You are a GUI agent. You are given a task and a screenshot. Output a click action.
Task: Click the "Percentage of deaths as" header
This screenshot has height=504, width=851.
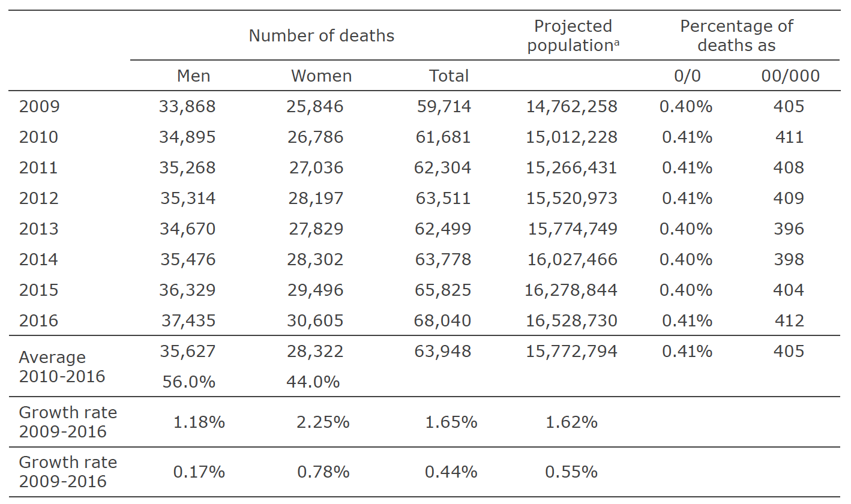coord(736,36)
